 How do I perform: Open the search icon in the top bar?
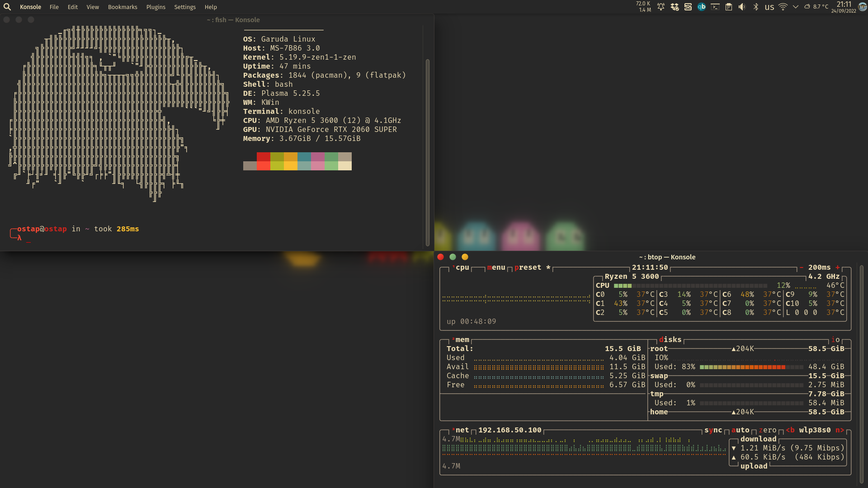(x=7, y=7)
